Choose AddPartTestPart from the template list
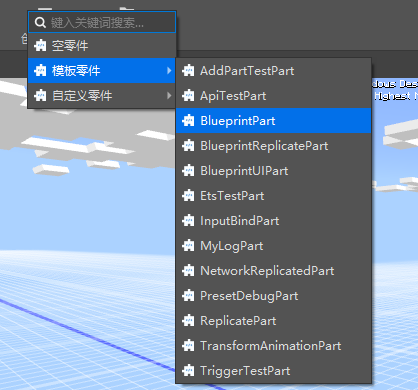 pos(273,71)
